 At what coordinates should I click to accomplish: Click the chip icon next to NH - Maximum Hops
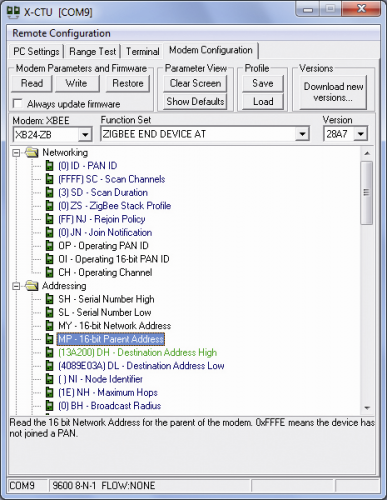coord(49,392)
